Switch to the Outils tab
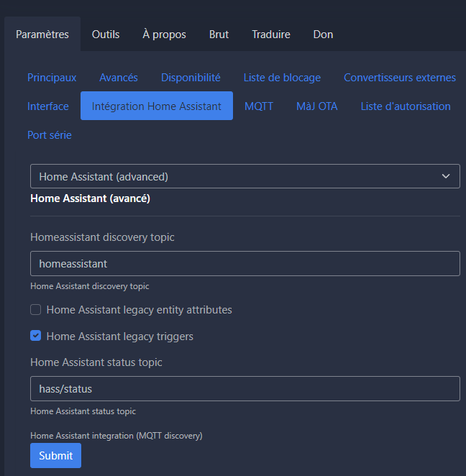Viewport: 466px width, 476px height. [x=106, y=35]
